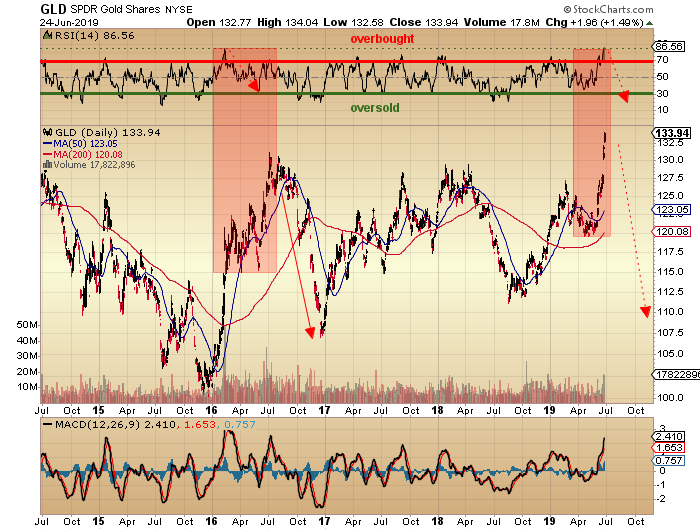The height and width of the screenshot is (530, 700).
Task: Click the 16 year label under the price chart
Action: [211, 410]
